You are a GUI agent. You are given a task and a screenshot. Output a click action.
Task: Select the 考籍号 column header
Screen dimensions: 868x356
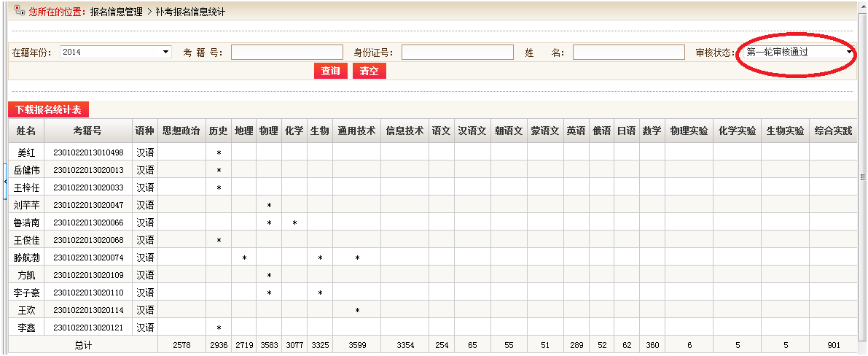(87, 131)
